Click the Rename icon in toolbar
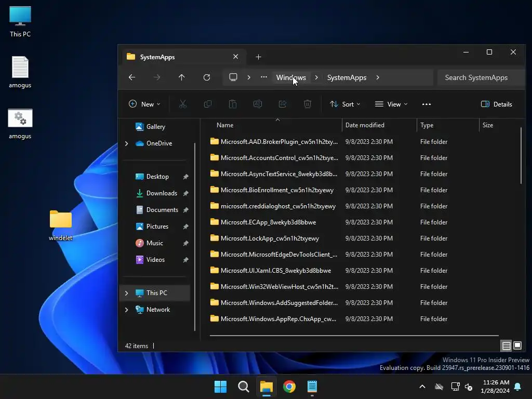The width and height of the screenshot is (532, 399). [x=258, y=104]
